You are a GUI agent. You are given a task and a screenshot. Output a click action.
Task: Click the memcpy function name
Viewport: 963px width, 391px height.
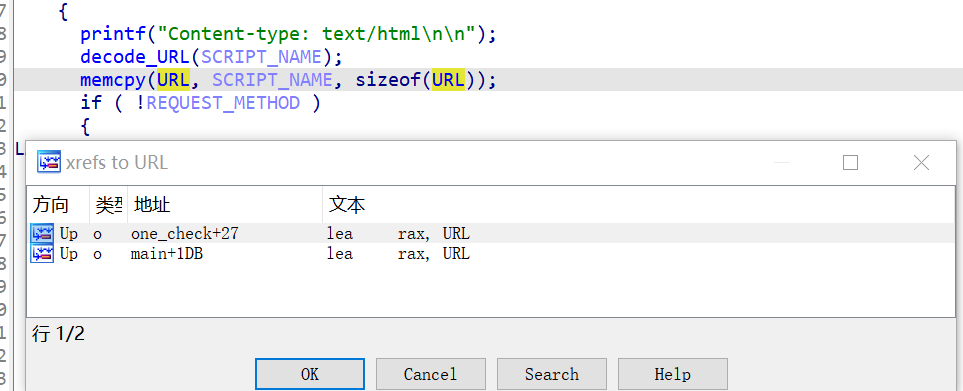click(x=113, y=80)
